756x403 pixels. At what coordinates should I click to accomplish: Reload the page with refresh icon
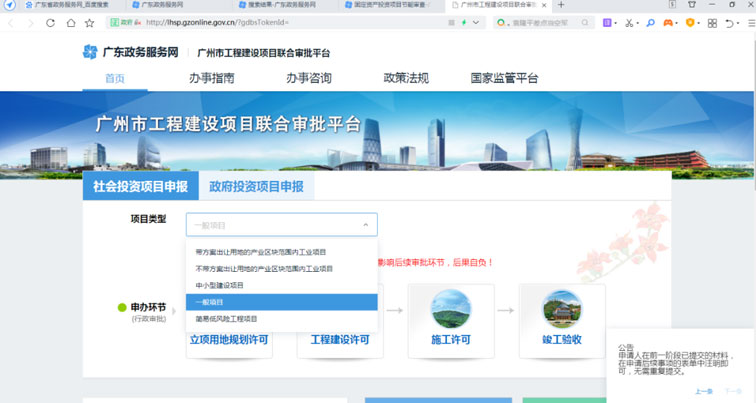50,23
